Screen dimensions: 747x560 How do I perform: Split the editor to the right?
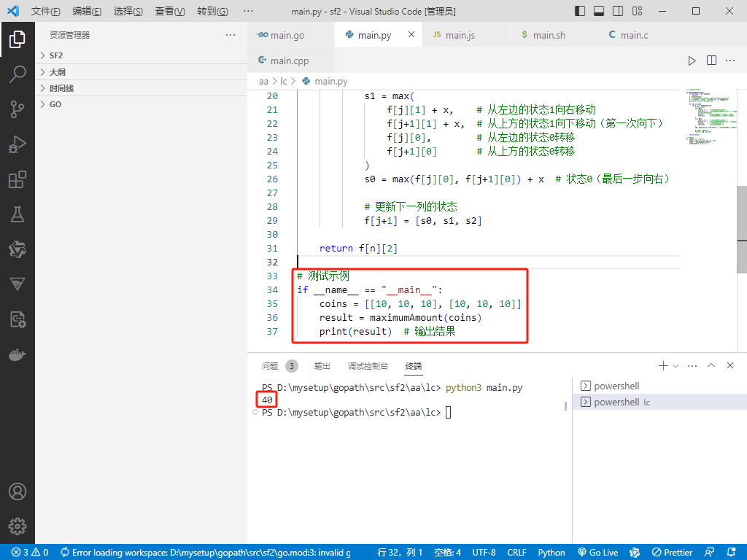[x=711, y=61]
